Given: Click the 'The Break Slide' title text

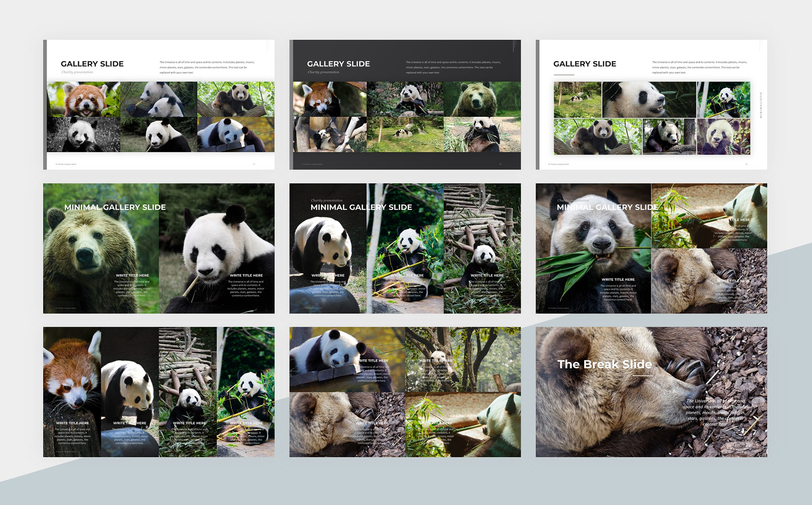Looking at the screenshot, I should pyautogui.click(x=604, y=364).
